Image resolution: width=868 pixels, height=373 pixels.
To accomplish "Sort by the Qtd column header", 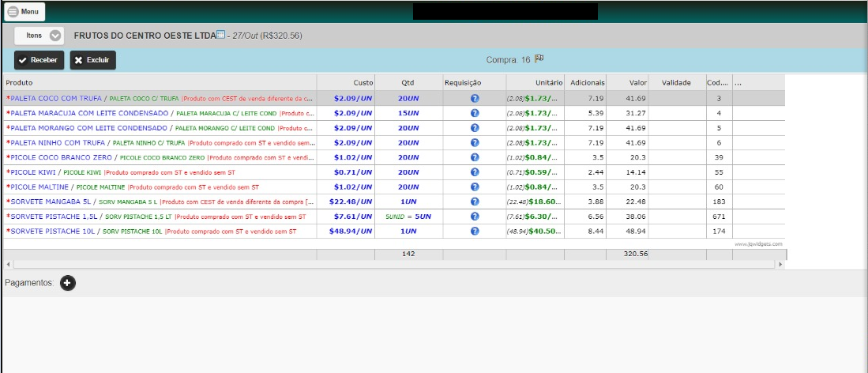I will point(408,82).
